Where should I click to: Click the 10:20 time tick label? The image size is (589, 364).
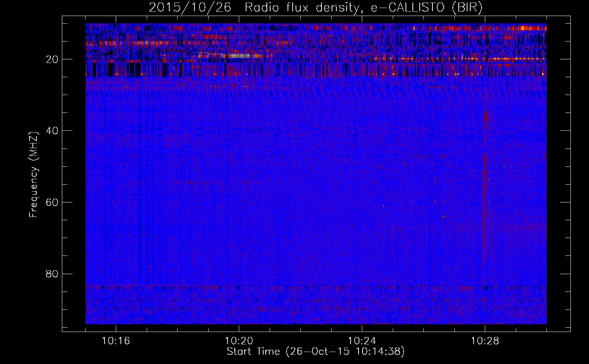point(239,341)
